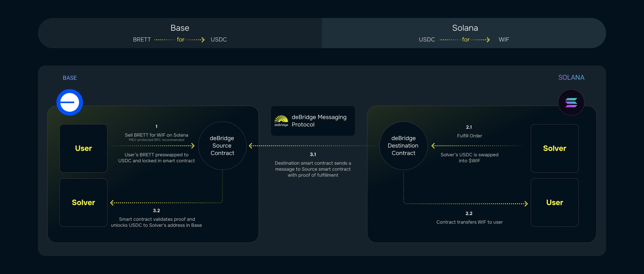Viewport: 644px width, 274px height.
Task: Click the BRETT token label
Action: point(142,40)
